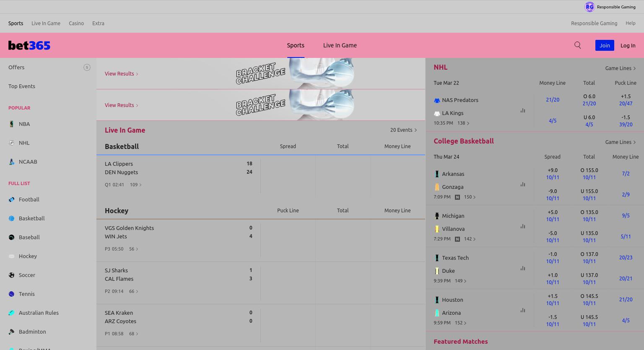Click the neutral venue N icon for Arkansas-Gonzaga

pos(457,197)
